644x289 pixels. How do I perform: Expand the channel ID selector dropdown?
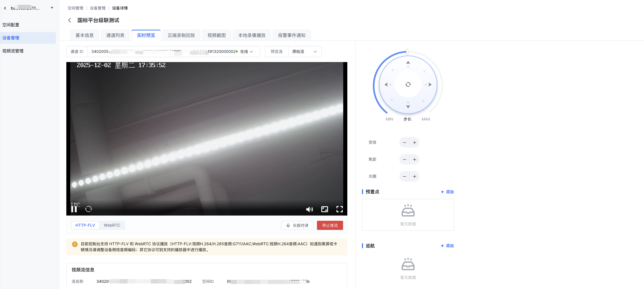coord(251,52)
